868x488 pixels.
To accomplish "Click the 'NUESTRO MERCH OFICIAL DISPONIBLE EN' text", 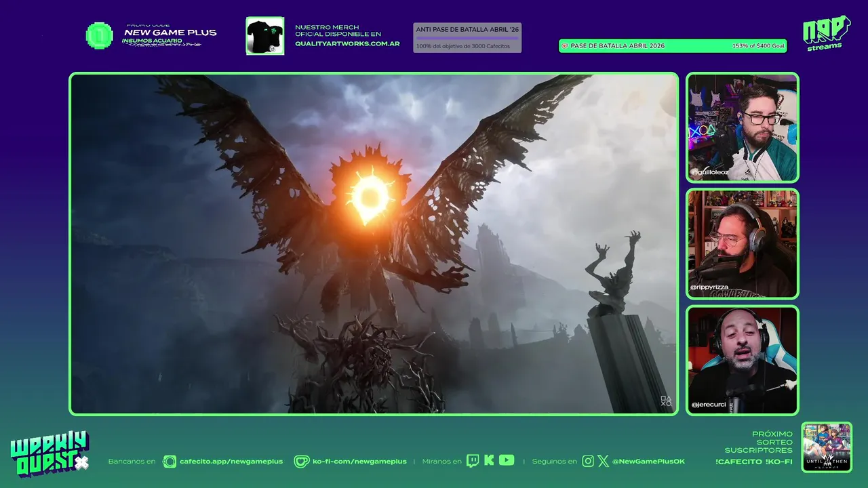I will pos(338,30).
